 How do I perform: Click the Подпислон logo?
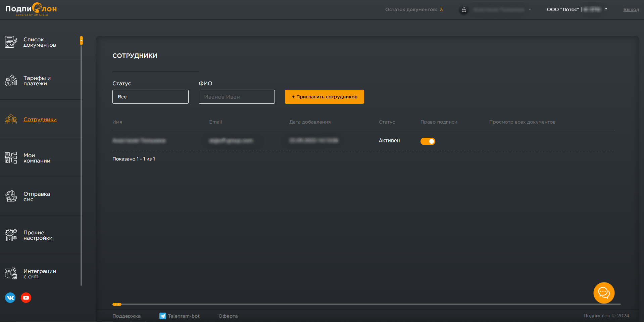31,9
